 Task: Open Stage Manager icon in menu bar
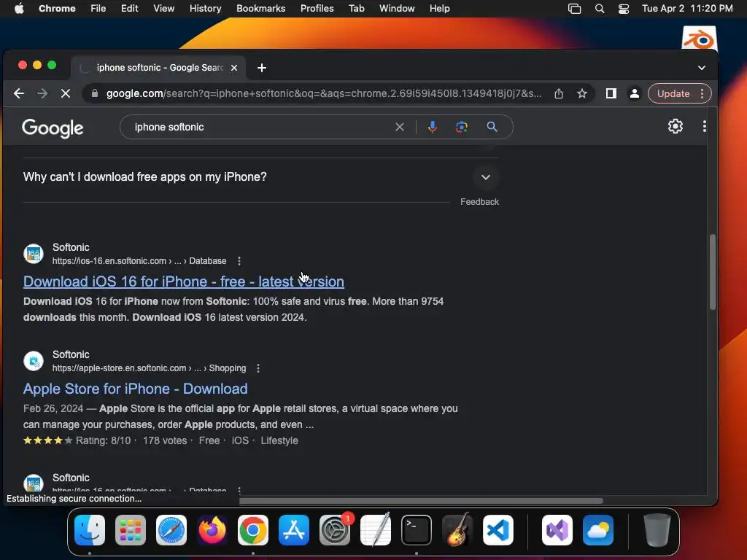(575, 9)
